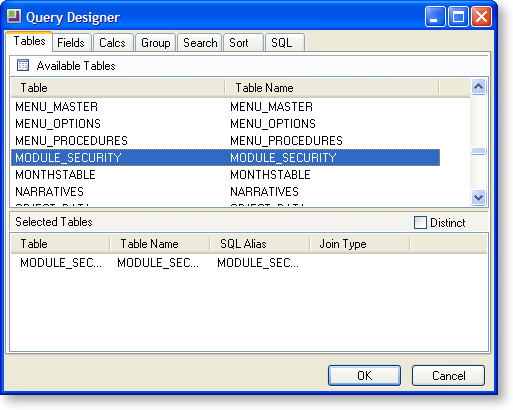Switch to the Fields tab
The image size is (513, 410).
click(71, 43)
